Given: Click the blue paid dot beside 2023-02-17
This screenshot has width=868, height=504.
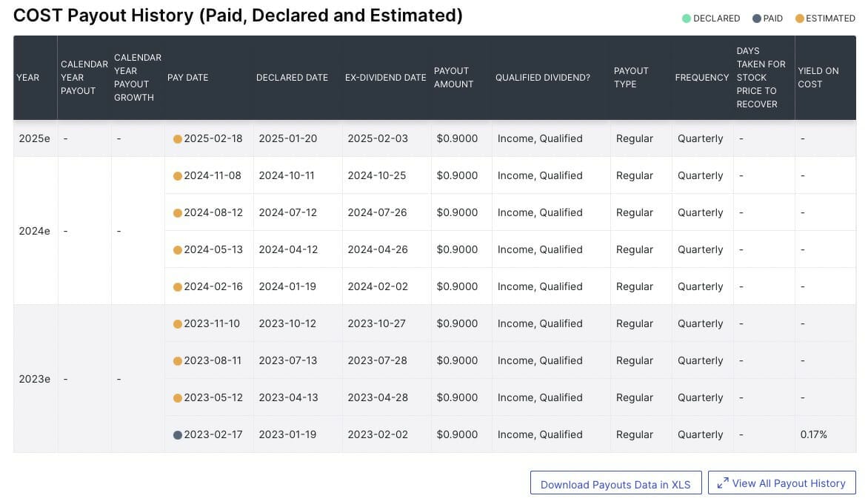Looking at the screenshot, I should (178, 434).
